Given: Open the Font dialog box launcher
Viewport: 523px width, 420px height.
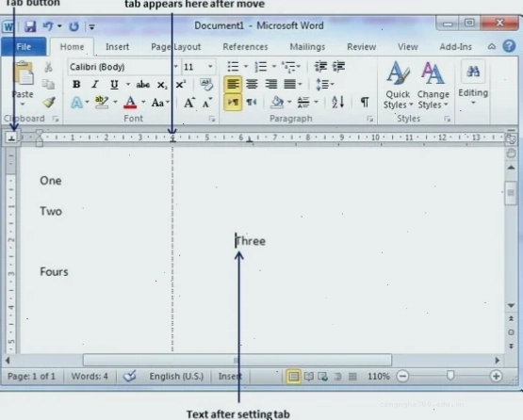Looking at the screenshot, I should tap(212, 119).
